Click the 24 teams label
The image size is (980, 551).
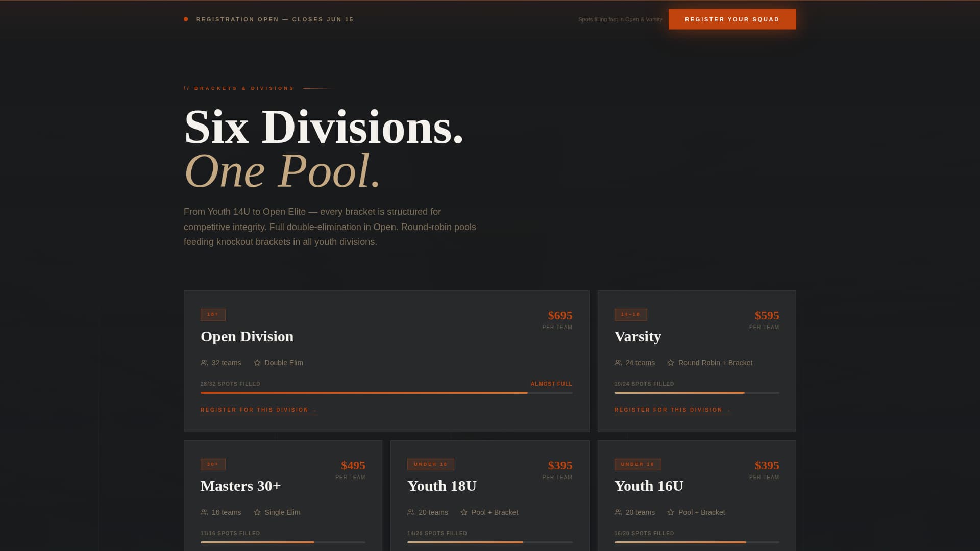pyautogui.click(x=640, y=363)
